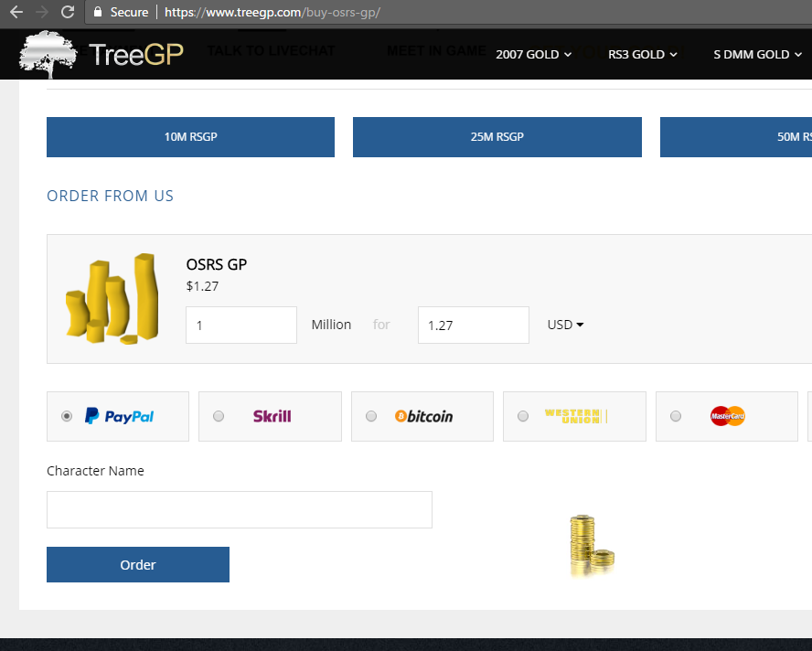Click the secure padlock icon

click(x=97, y=11)
